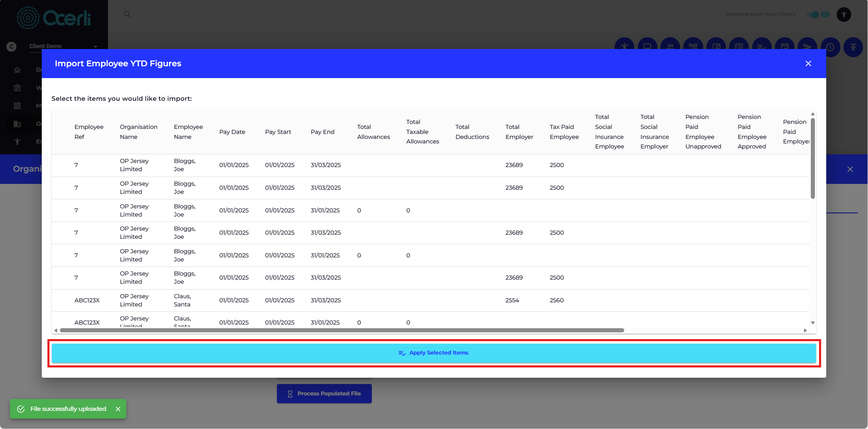Close the Import Employee YTD Figures dialog
The width and height of the screenshot is (868, 429).
click(x=808, y=64)
